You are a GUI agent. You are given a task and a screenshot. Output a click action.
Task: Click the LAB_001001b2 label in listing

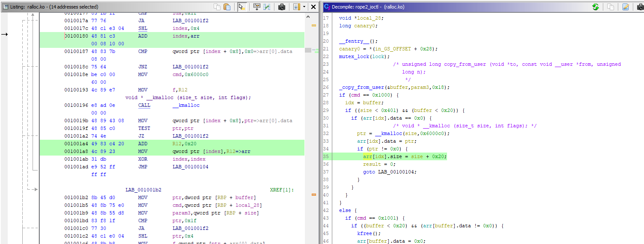143,190
